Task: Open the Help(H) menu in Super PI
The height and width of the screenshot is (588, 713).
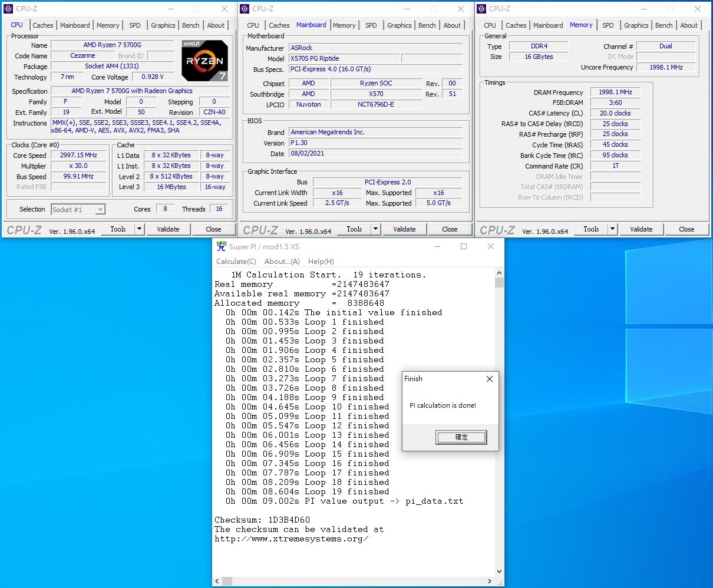Action: (321, 262)
